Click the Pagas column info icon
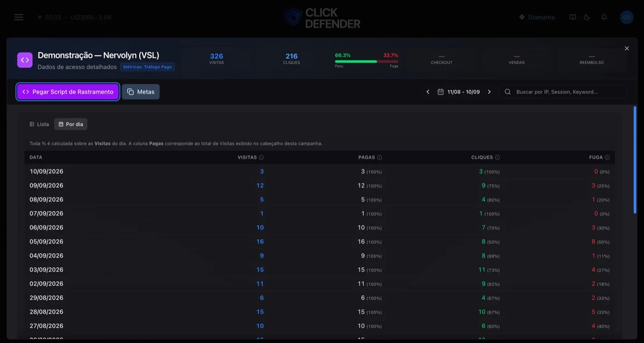Screen dimensions: 644x343 tap(379, 157)
